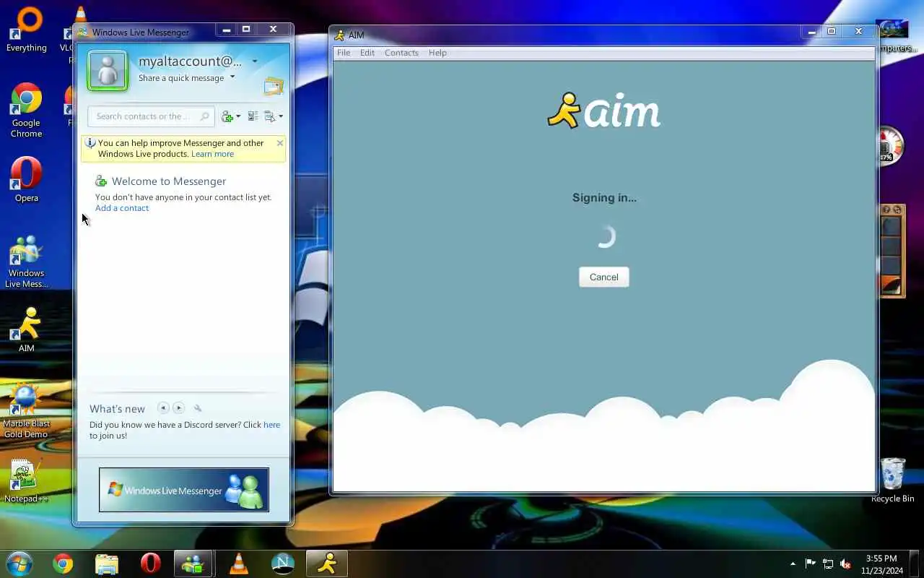Open the Recycle Bin
Viewport: 924px width, 578px height.
click(893, 480)
